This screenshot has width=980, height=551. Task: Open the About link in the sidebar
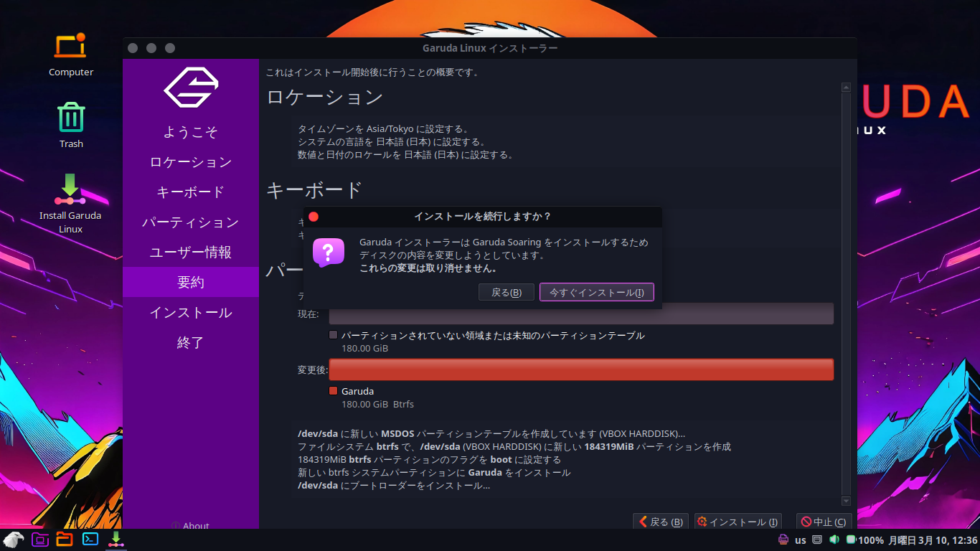click(x=191, y=526)
